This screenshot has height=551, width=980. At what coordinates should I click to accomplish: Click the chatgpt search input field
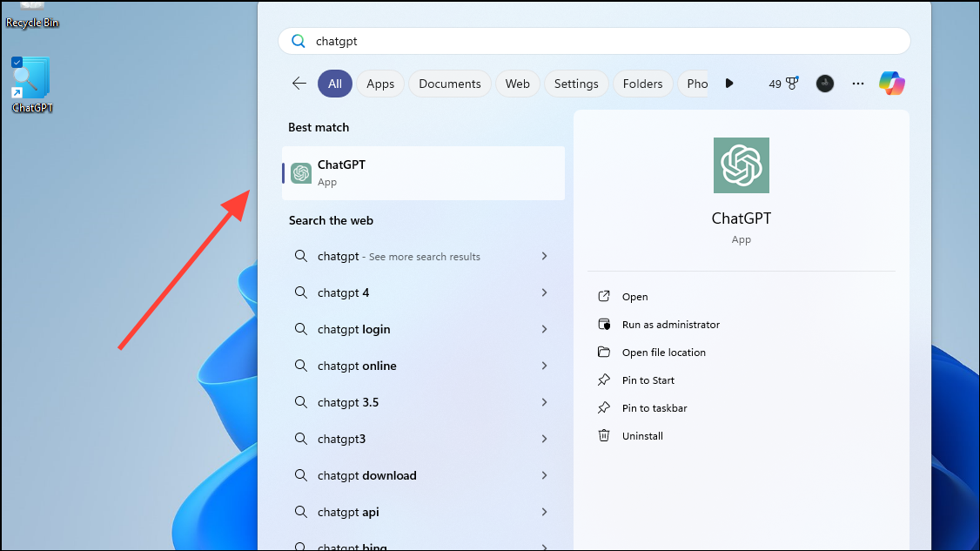point(594,41)
